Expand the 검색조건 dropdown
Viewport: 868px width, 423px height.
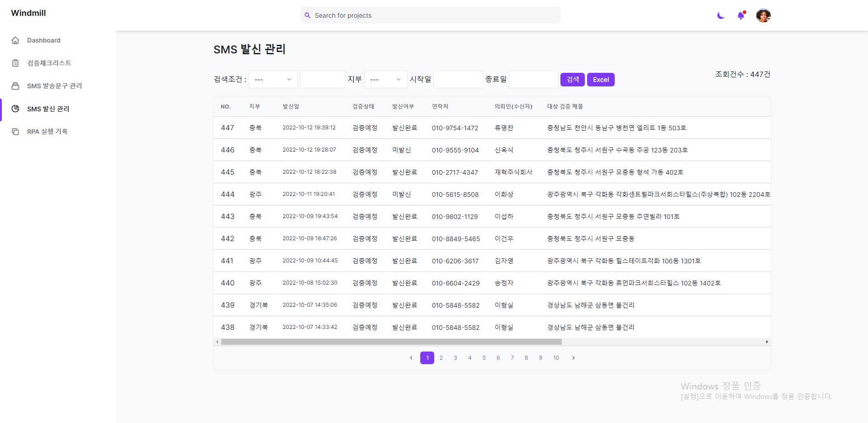(273, 80)
